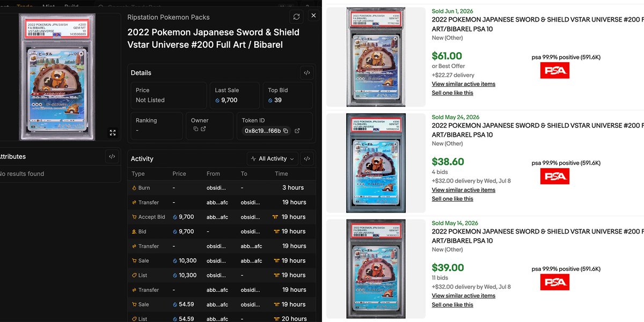644x322 pixels.
Task: Click the 9,700 price in the Accept Bid row
Action: [x=186, y=217]
